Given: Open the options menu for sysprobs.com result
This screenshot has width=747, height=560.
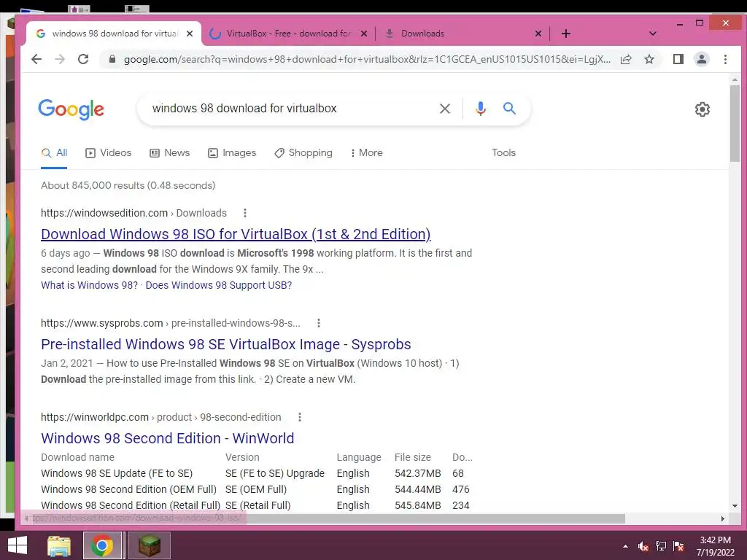Looking at the screenshot, I should [x=319, y=323].
